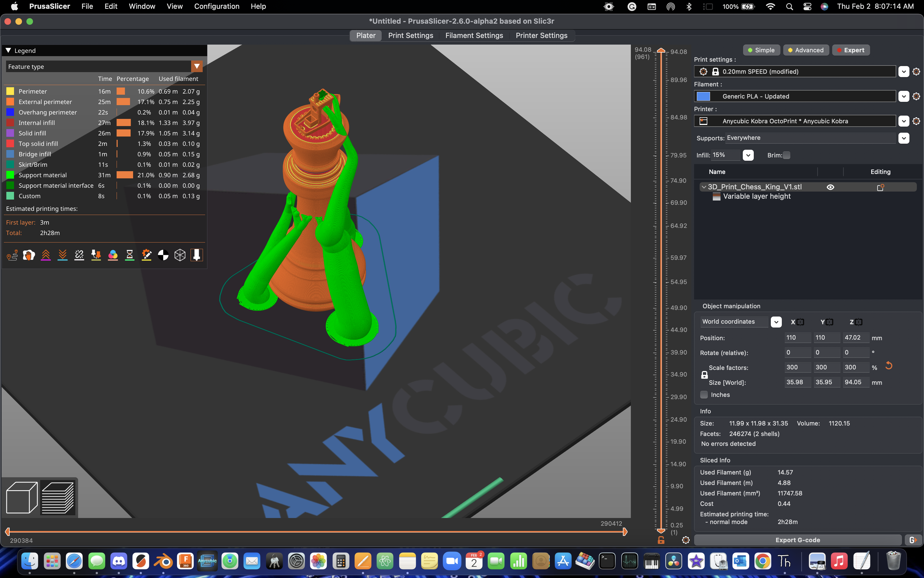This screenshot has height=578, width=924.
Task: Edit Printer preset gear icon
Action: 916,121
